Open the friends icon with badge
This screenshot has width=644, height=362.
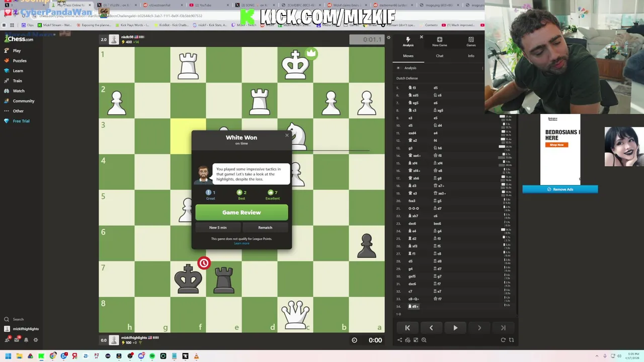(7, 340)
